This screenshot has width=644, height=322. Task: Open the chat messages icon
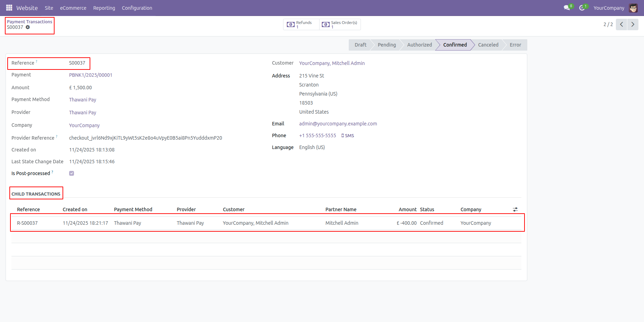point(567,8)
